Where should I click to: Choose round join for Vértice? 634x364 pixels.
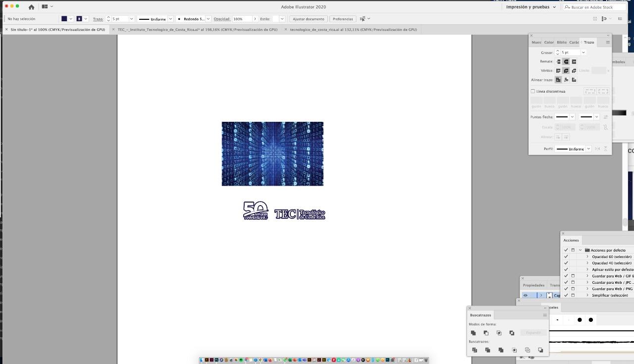[x=566, y=70]
